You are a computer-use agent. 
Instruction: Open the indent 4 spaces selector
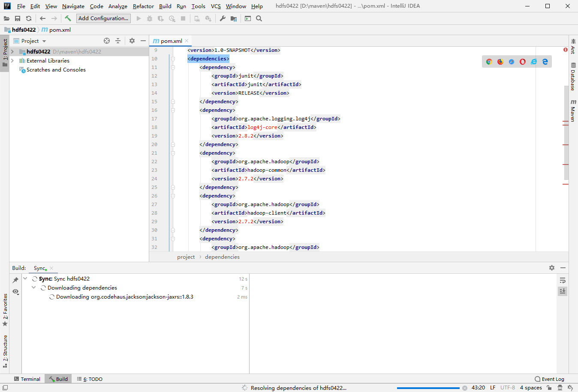(531, 388)
